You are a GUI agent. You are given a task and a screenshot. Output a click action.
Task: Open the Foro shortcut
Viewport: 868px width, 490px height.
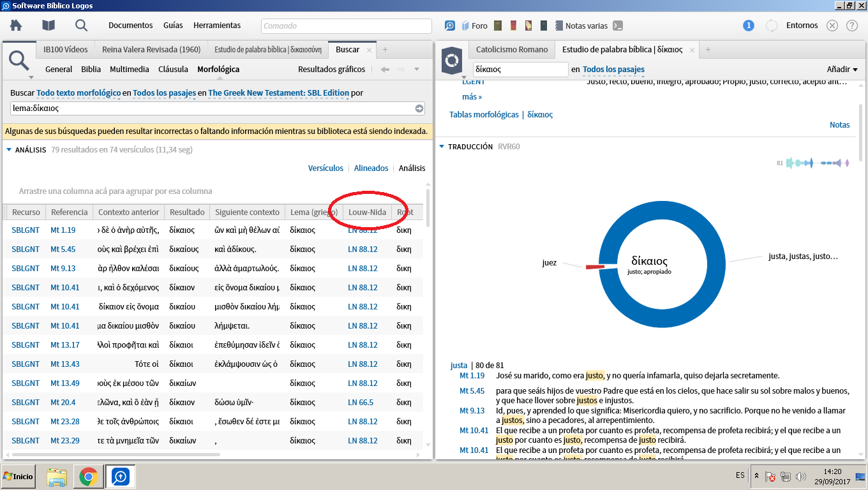point(474,26)
